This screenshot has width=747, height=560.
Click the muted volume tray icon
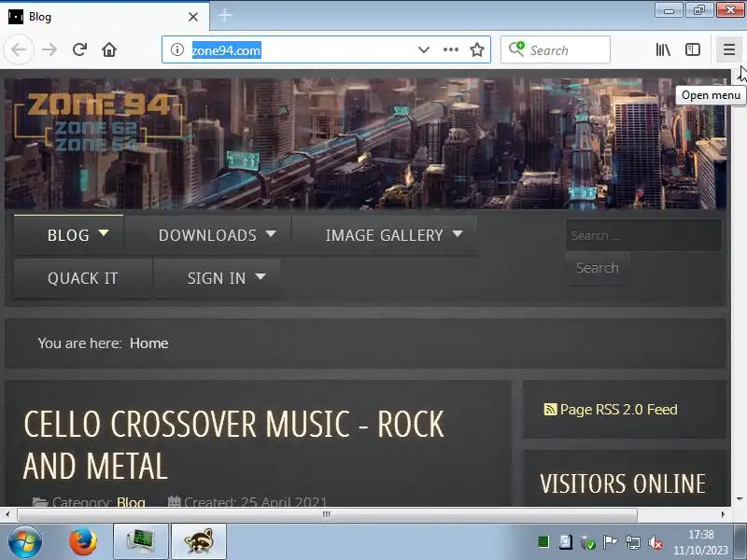point(655,542)
